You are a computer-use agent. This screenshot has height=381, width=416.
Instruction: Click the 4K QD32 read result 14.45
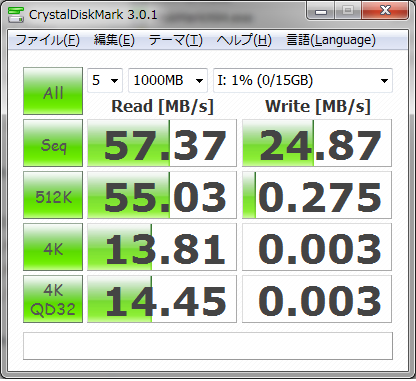point(162,299)
